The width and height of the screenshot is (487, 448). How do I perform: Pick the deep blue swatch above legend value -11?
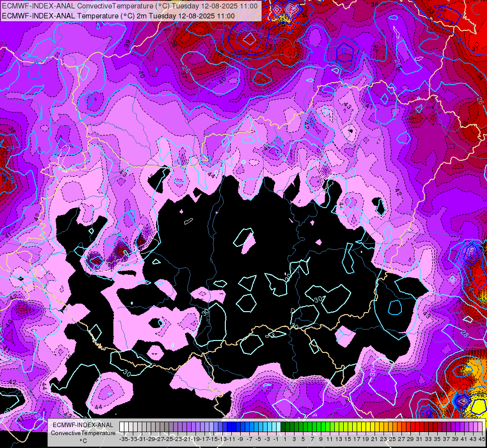click(x=229, y=427)
